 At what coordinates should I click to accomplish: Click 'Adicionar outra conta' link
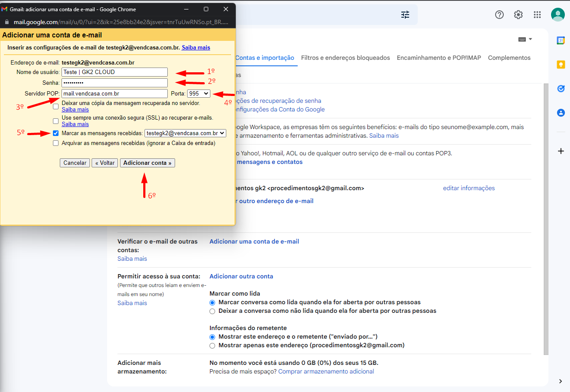241,276
